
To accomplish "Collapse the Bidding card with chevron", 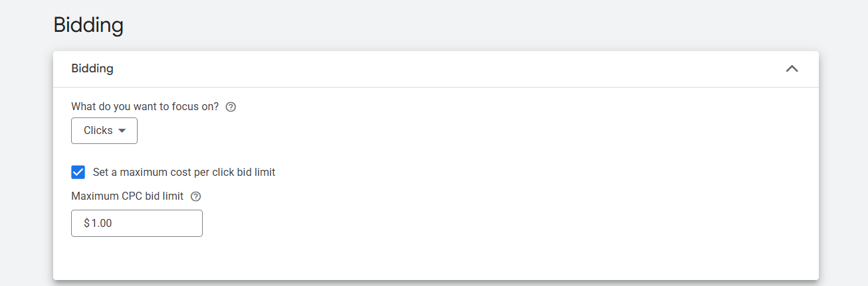I will pos(792,68).
